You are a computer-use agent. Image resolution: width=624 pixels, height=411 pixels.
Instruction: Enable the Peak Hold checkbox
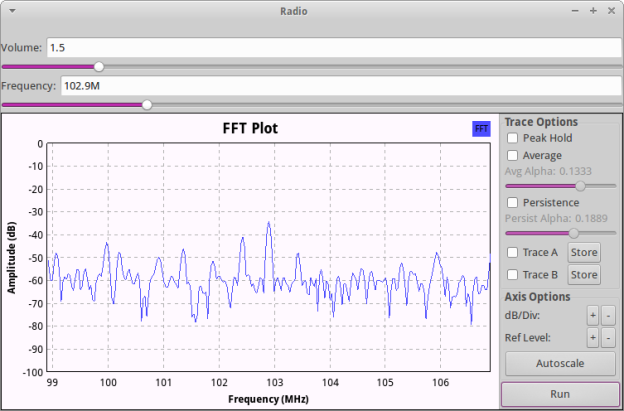[x=512, y=138]
